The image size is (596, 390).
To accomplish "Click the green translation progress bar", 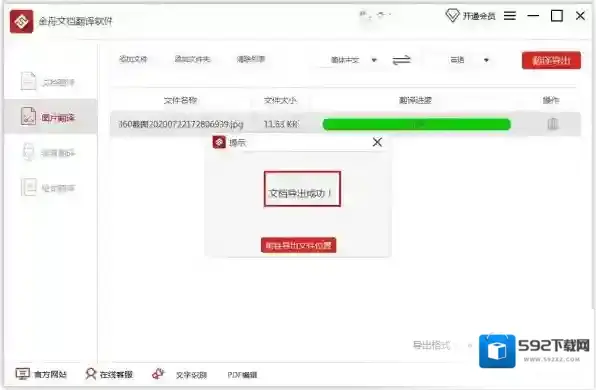I will [416, 124].
